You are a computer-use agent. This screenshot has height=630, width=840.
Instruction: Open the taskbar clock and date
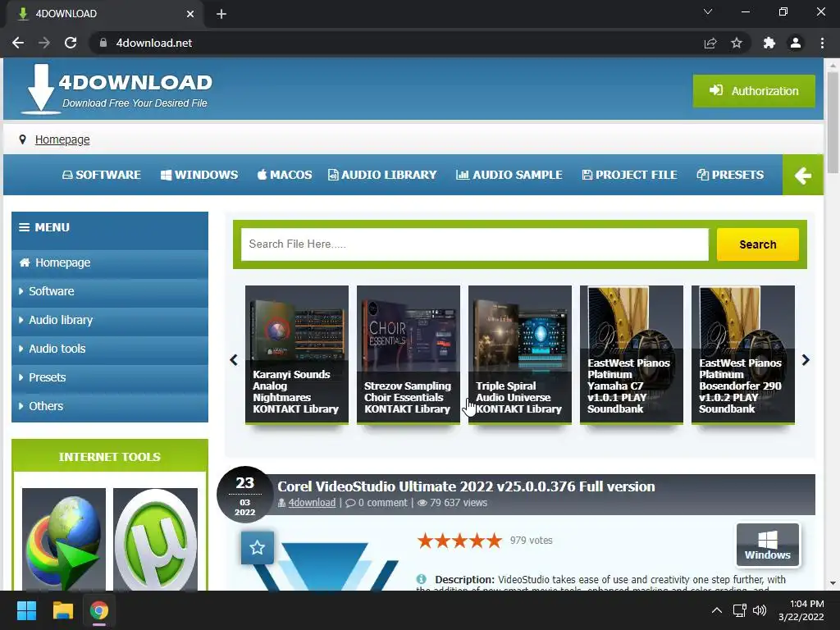click(x=801, y=610)
